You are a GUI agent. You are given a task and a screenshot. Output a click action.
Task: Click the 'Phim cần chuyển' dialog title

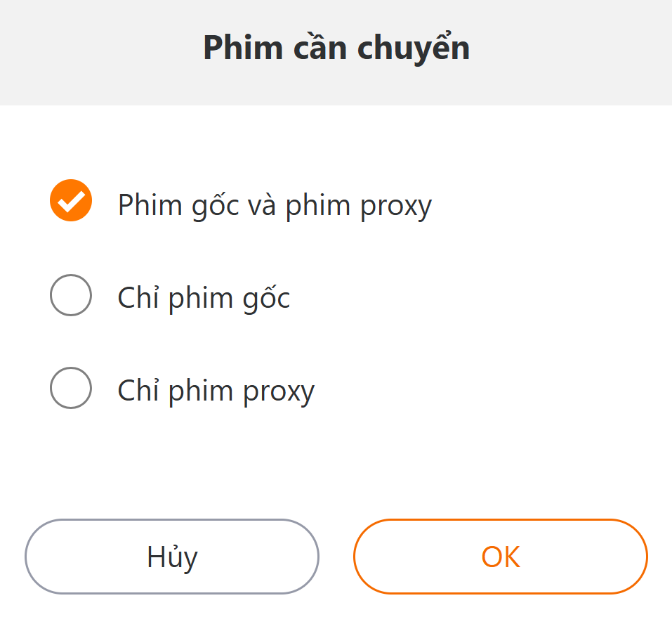click(x=336, y=48)
